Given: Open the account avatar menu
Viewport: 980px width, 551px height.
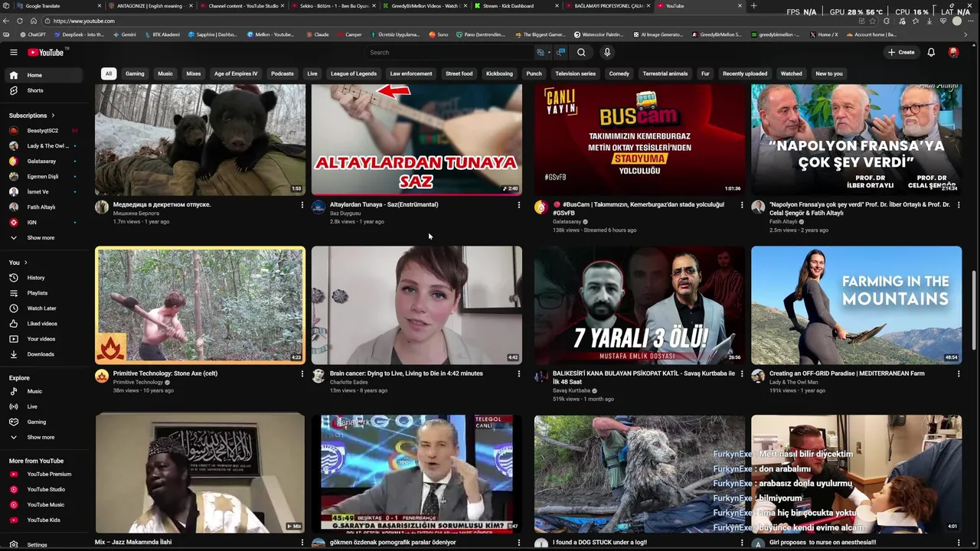Looking at the screenshot, I should pyautogui.click(x=953, y=52).
